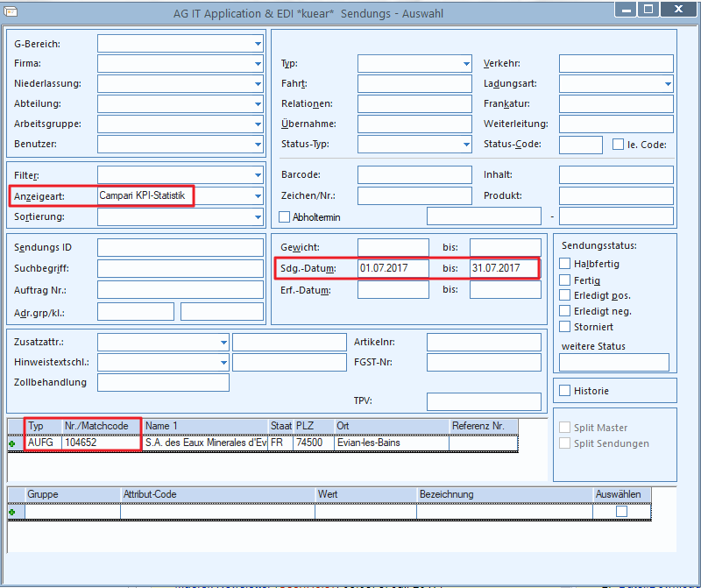Toggle the Historie checkbox
The height and width of the screenshot is (588, 701).
[564, 390]
